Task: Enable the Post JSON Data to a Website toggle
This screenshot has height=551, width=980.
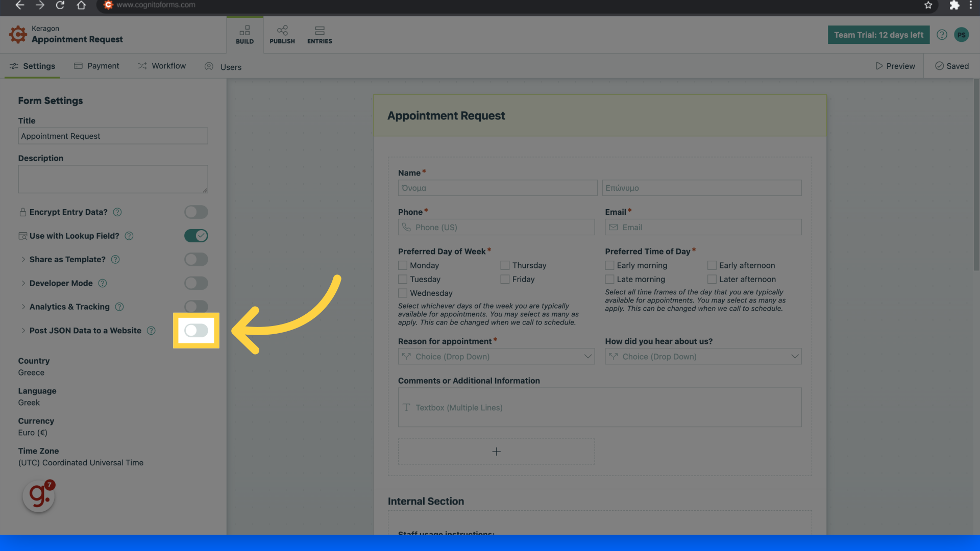Action: [196, 331]
